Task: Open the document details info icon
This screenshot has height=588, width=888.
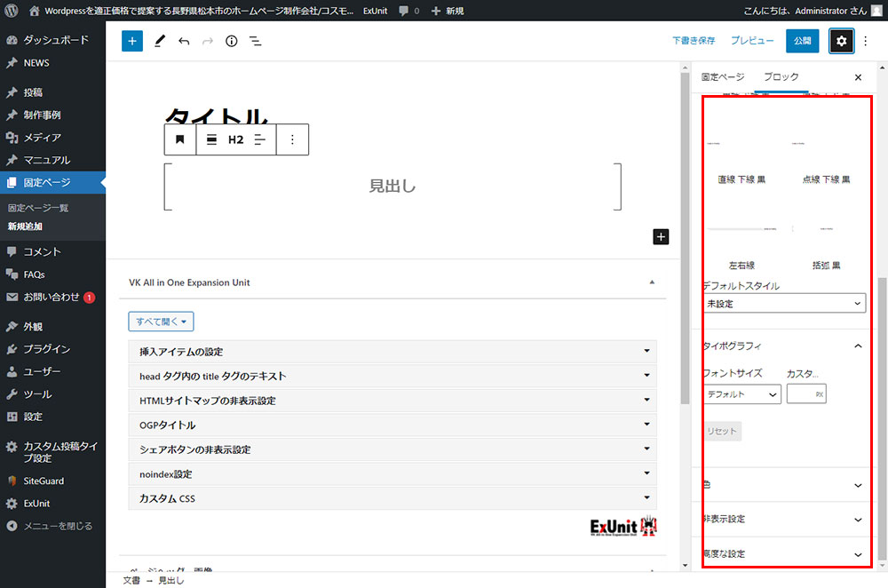Action: coord(231,41)
